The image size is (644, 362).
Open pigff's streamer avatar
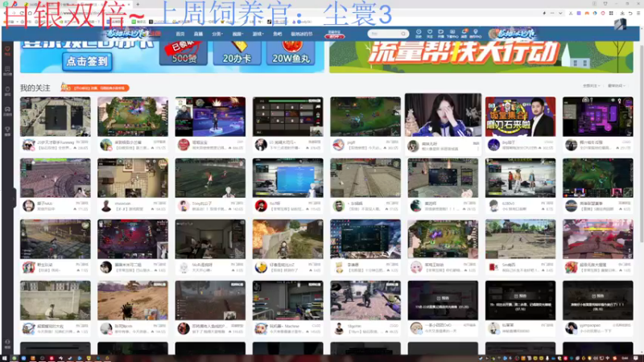pyautogui.click(x=338, y=145)
